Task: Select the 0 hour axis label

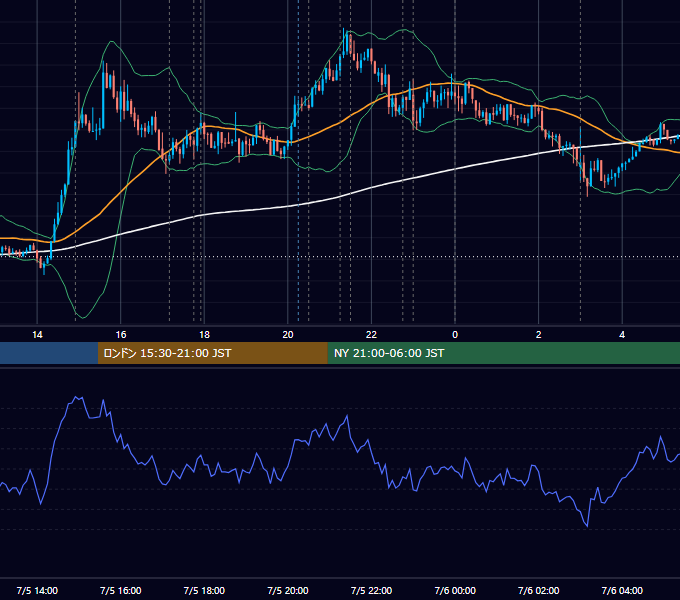Action: click(x=455, y=335)
